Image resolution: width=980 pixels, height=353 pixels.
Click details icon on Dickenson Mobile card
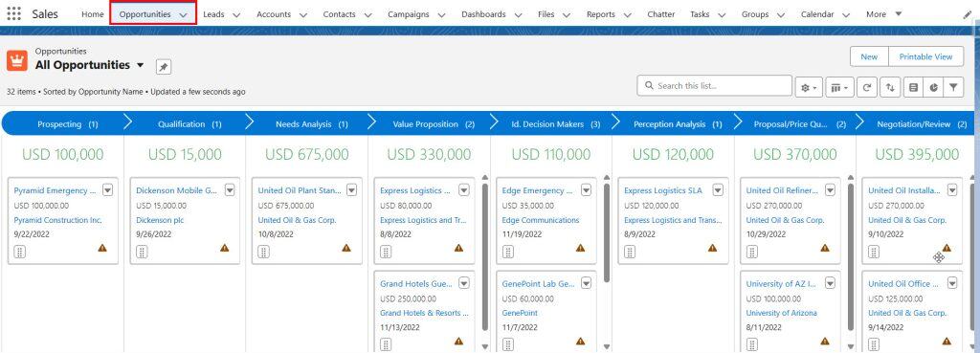pyautogui.click(x=142, y=252)
